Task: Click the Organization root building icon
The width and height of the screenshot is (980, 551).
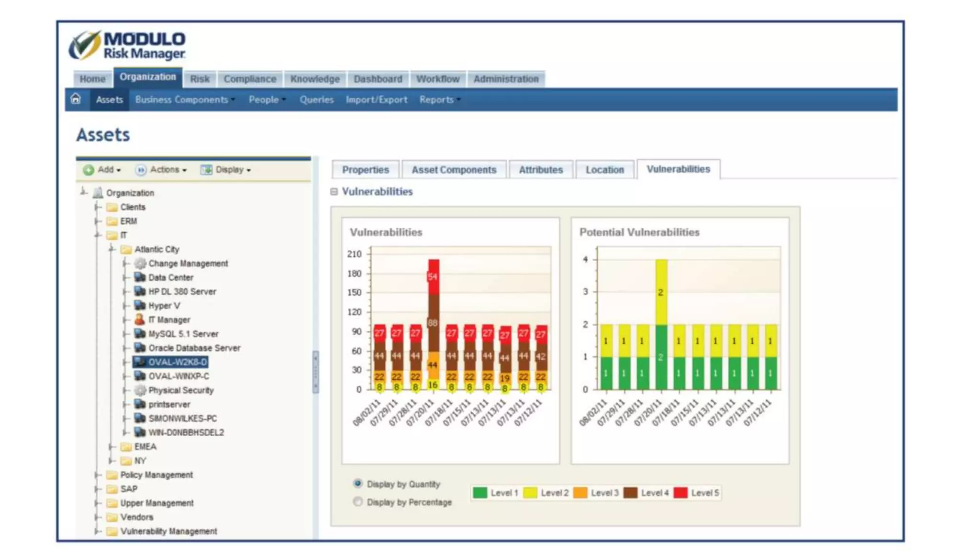Action: pyautogui.click(x=98, y=193)
